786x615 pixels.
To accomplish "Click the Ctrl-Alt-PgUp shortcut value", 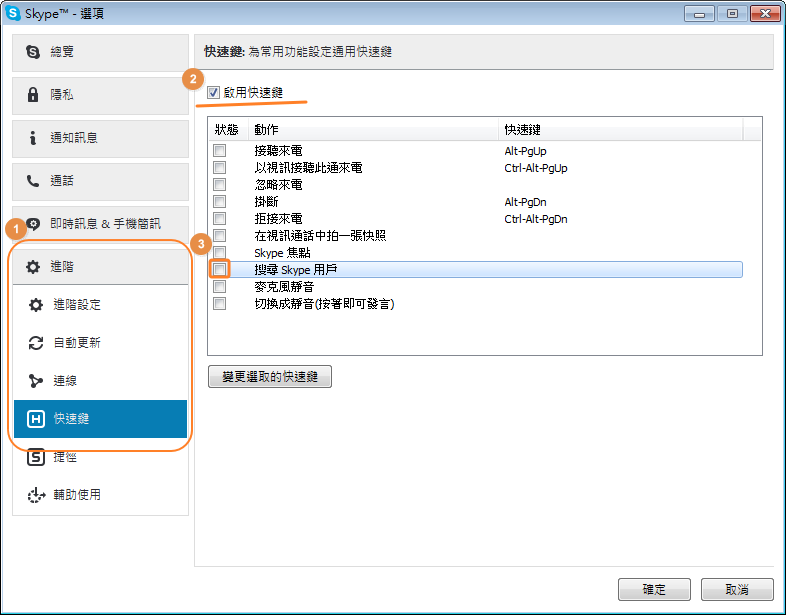I will [536, 168].
